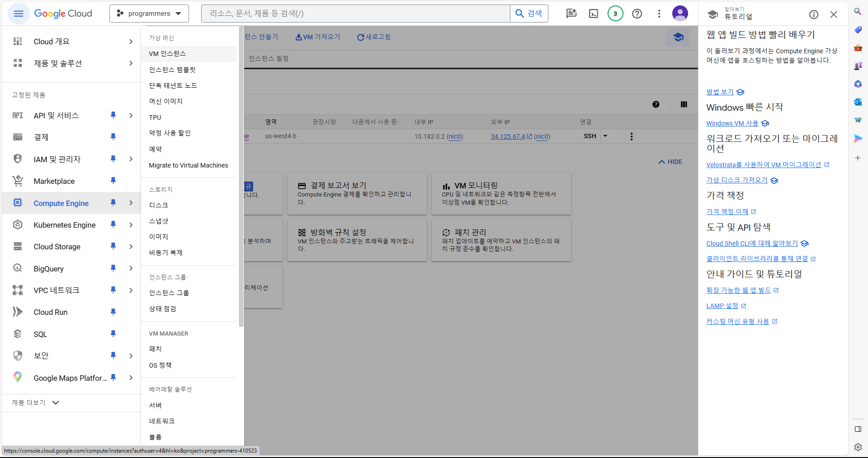The height and width of the screenshot is (458, 868).
Task: Open Cloud Storage icon in sidebar
Action: click(x=18, y=246)
